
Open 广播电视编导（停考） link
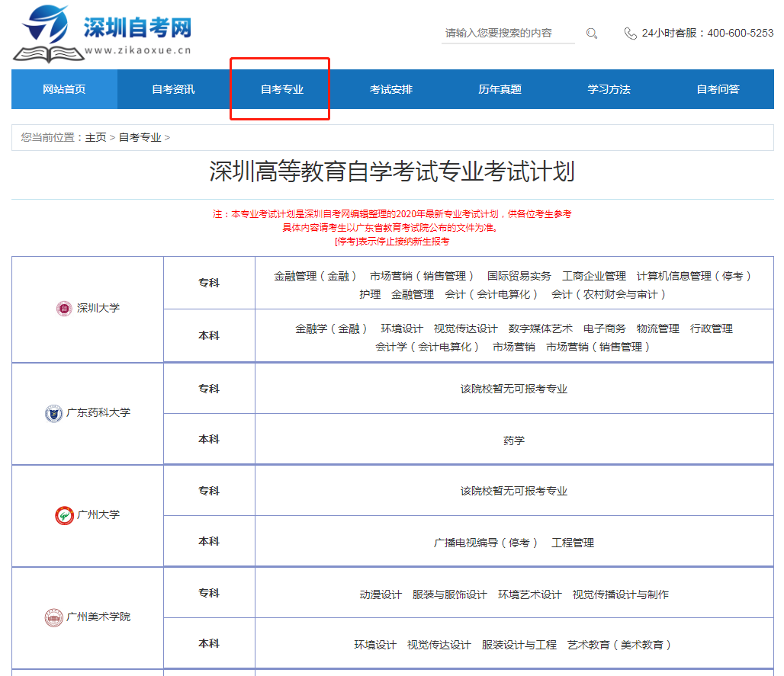(x=487, y=543)
